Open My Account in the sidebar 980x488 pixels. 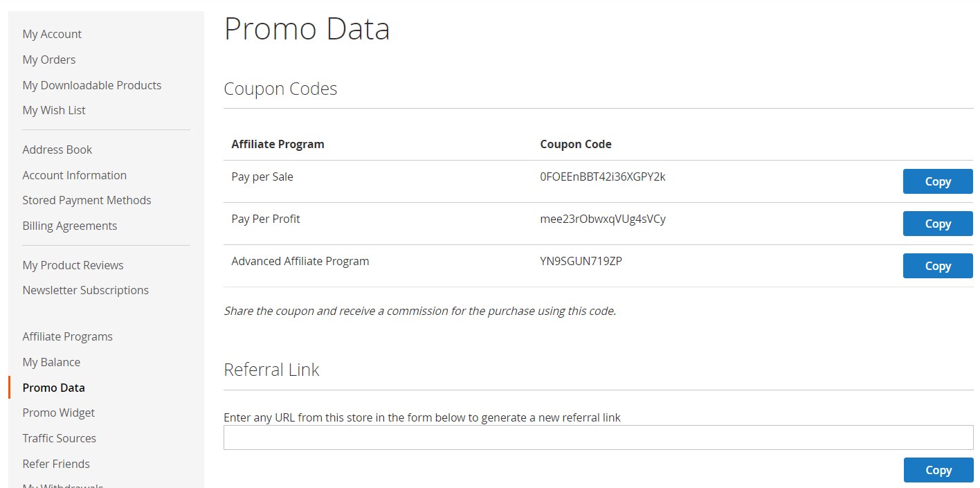[52, 34]
